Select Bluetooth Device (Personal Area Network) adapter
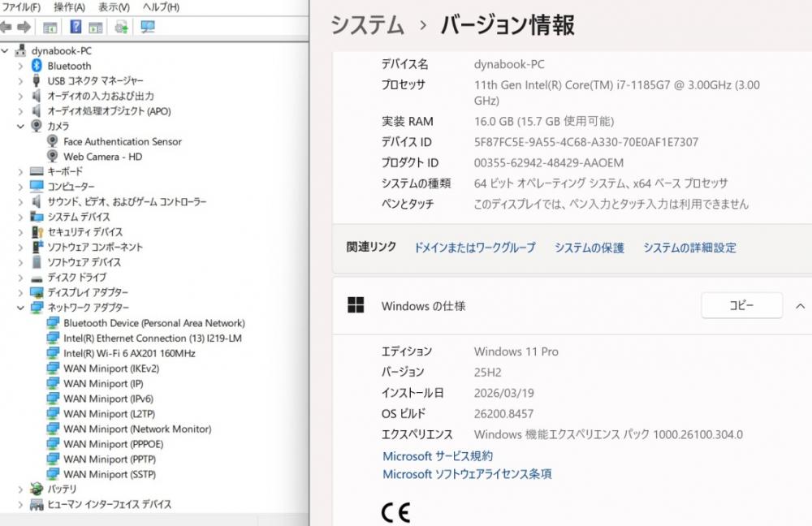The height and width of the screenshot is (526, 812). click(x=153, y=323)
